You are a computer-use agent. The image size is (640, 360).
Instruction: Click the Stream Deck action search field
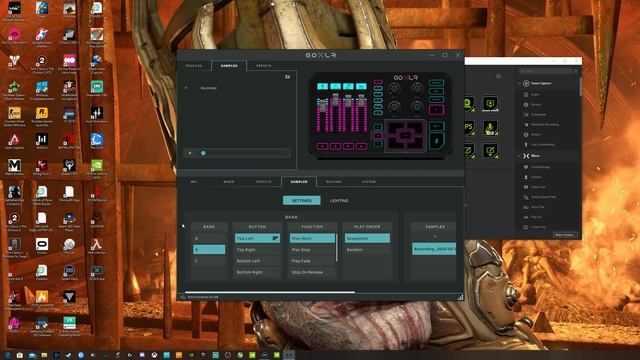(x=546, y=71)
